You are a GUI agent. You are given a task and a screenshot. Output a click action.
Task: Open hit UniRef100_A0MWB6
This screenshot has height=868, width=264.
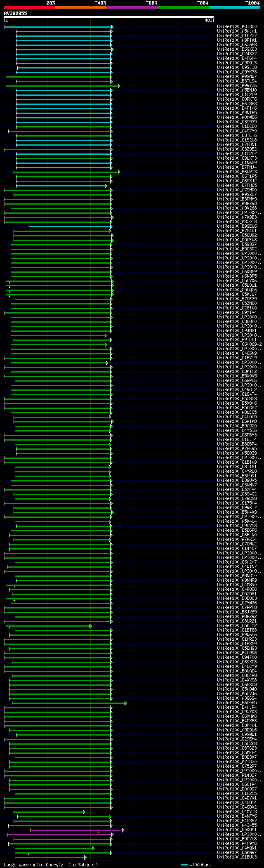[x=237, y=118]
